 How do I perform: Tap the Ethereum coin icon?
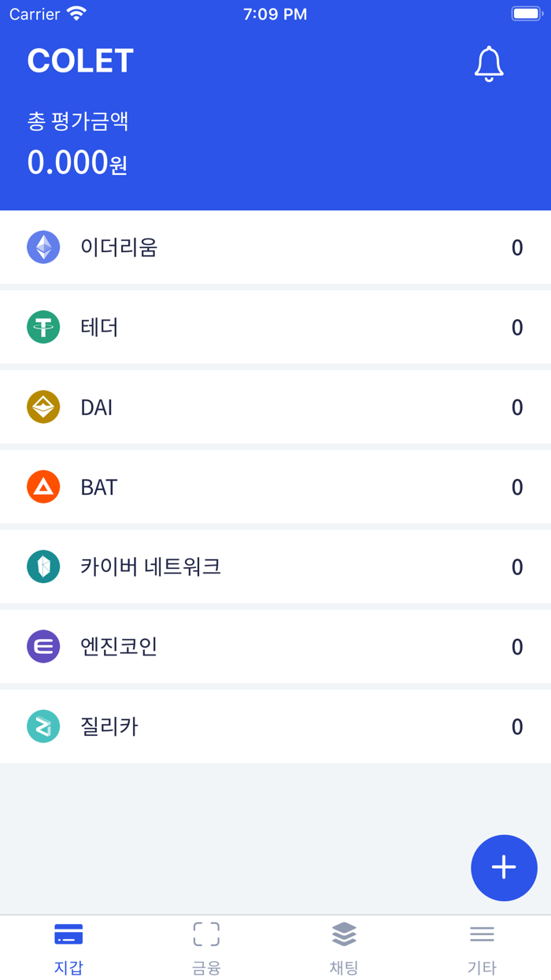43,247
